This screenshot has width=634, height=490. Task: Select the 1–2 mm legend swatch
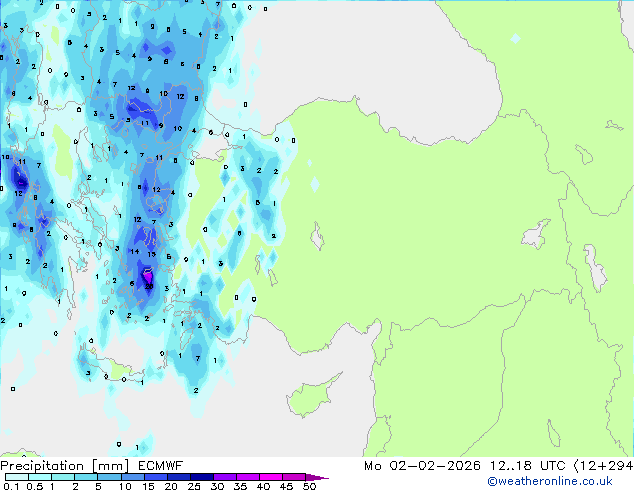pyautogui.click(x=63, y=477)
